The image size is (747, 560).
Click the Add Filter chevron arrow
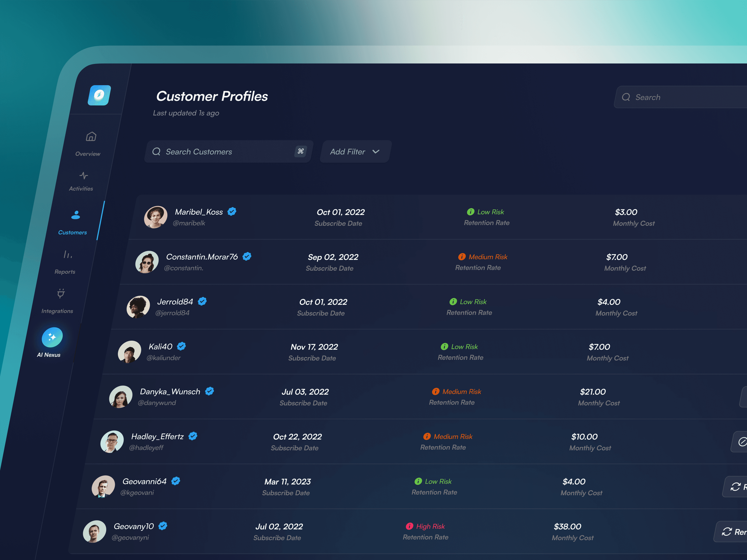click(376, 152)
